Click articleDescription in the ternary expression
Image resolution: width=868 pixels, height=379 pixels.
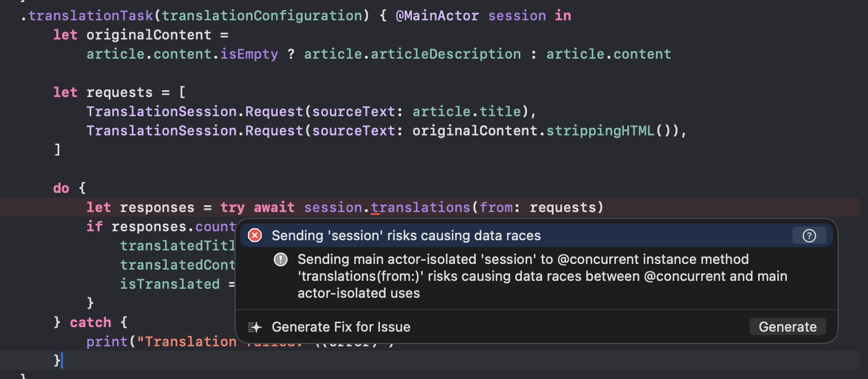(445, 54)
